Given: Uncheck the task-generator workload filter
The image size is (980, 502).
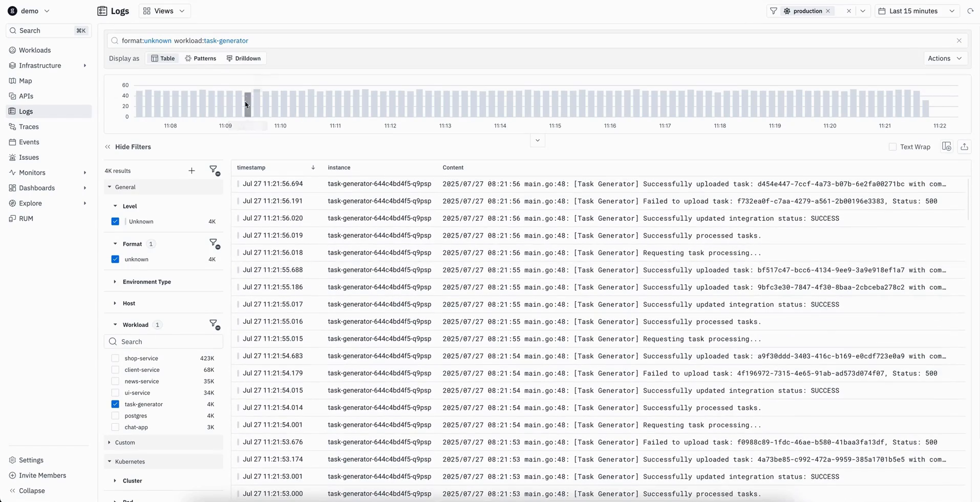Looking at the screenshot, I should pos(115,404).
